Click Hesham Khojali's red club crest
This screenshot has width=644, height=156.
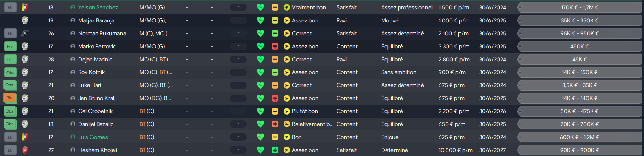(25, 150)
